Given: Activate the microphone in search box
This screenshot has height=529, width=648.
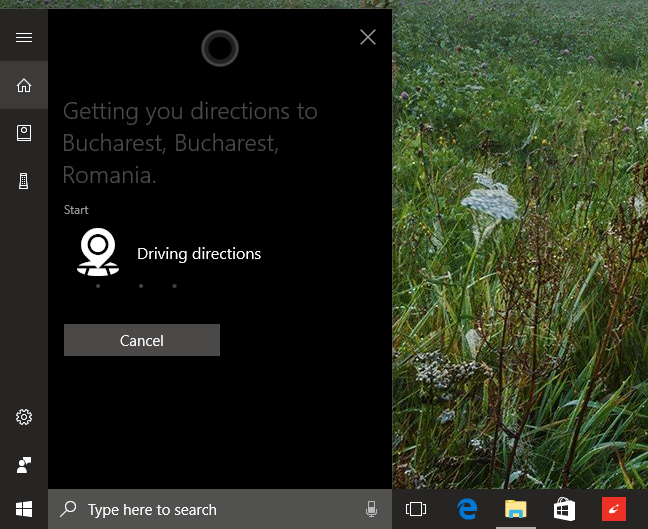Looking at the screenshot, I should click(371, 509).
